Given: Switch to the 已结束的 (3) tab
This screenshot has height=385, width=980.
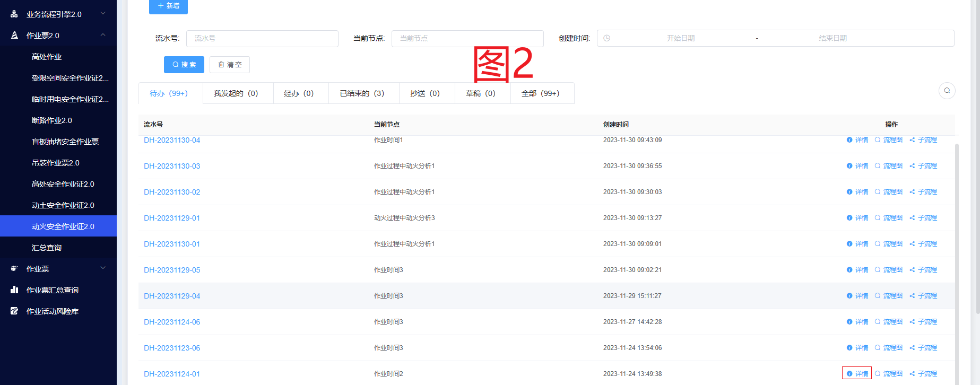Looking at the screenshot, I should (x=364, y=93).
